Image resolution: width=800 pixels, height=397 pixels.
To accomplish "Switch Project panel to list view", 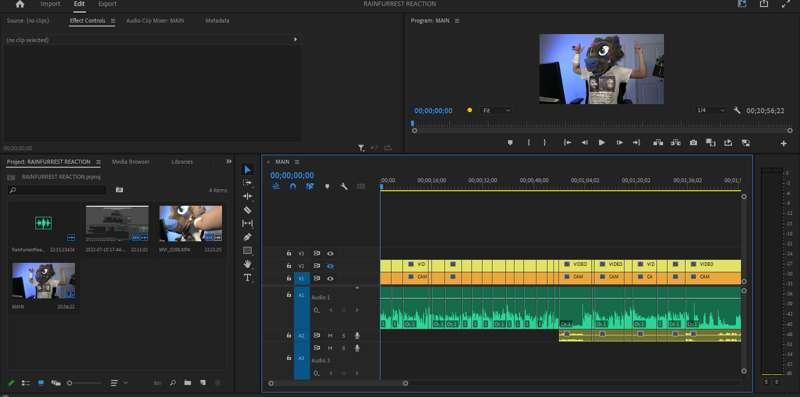I will [26, 383].
